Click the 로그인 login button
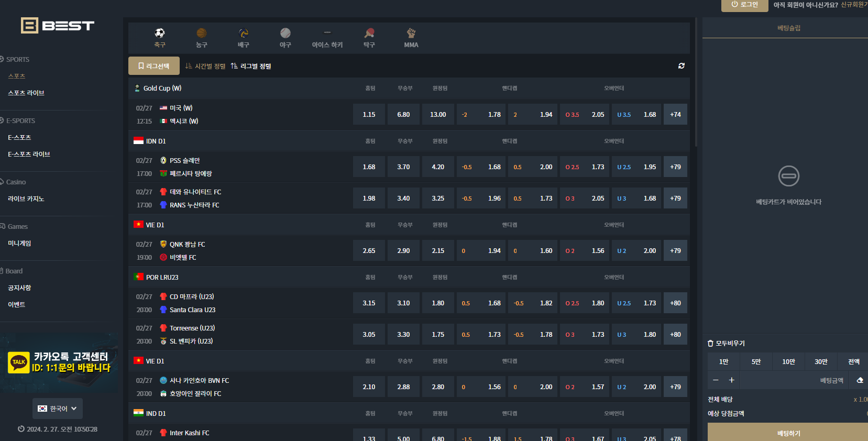Viewport: 868px width, 441px height. pyautogui.click(x=744, y=5)
